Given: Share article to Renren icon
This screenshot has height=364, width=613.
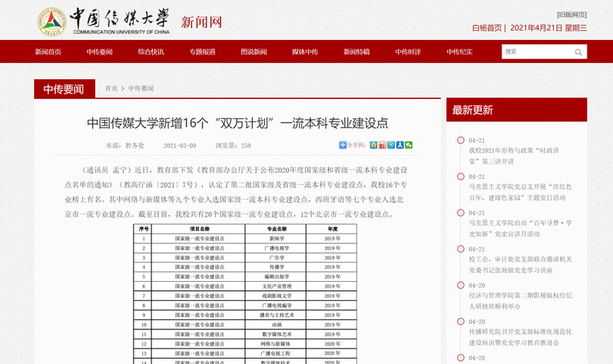Looking at the screenshot, I should (399, 144).
